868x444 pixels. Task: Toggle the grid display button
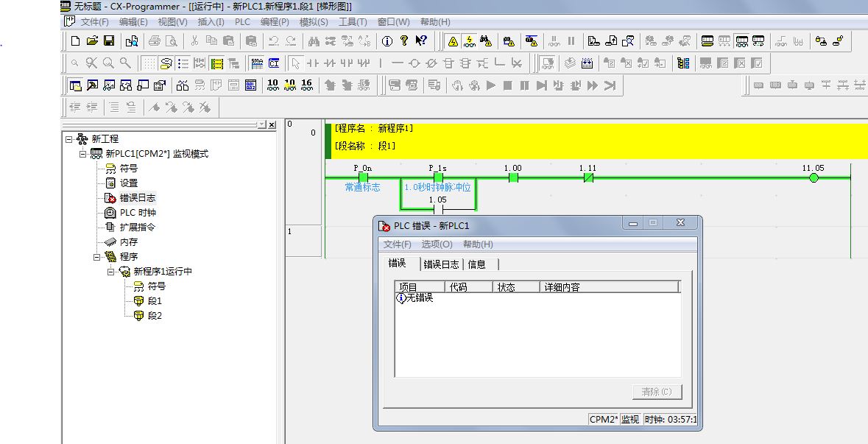[x=149, y=63]
